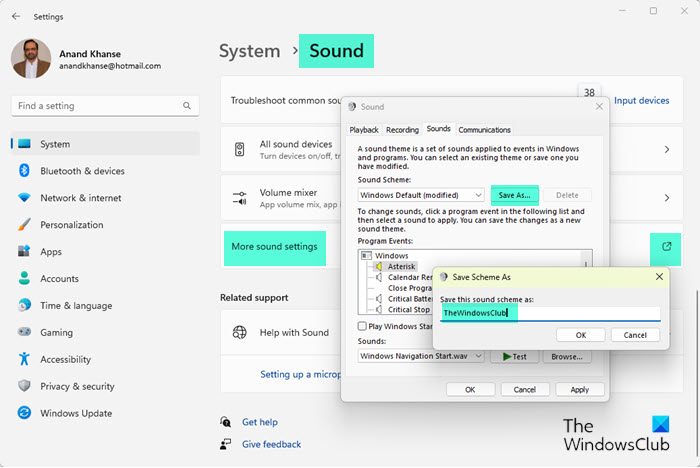Open Windows Update settings page
This screenshot has width=700, height=468.
click(105, 413)
